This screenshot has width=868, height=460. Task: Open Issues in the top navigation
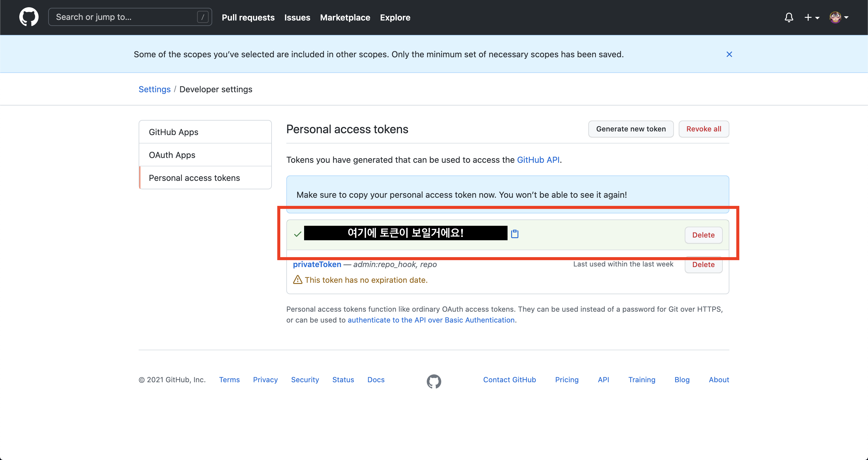click(297, 17)
